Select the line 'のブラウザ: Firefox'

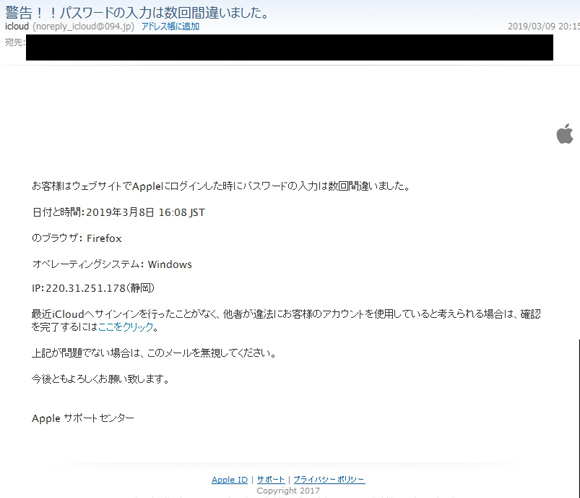[x=77, y=238]
